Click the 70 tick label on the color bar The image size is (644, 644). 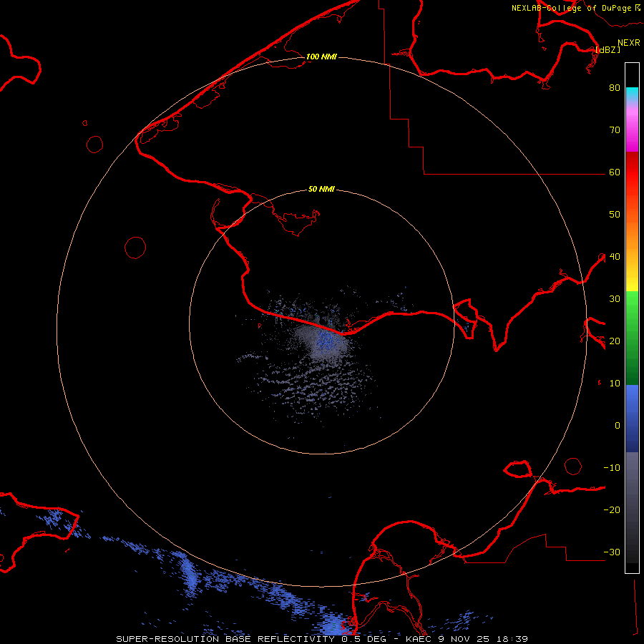[615, 130]
